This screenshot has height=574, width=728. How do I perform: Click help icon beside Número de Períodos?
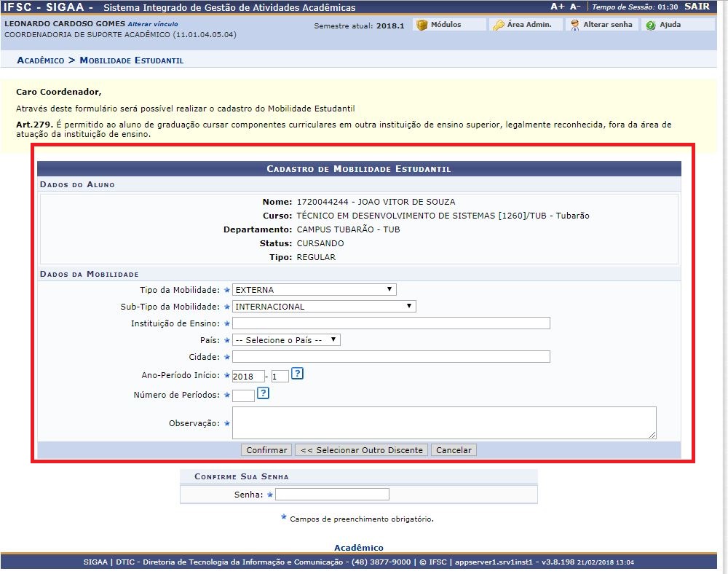[x=263, y=393]
